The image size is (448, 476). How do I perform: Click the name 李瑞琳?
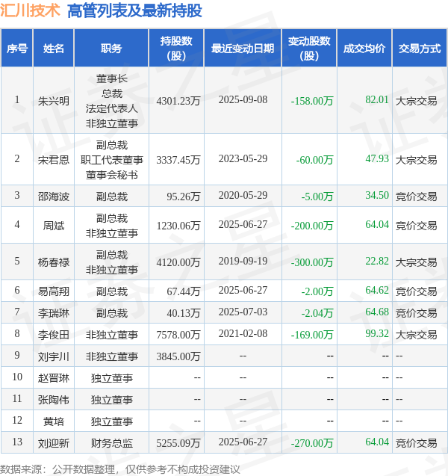tap(53, 313)
